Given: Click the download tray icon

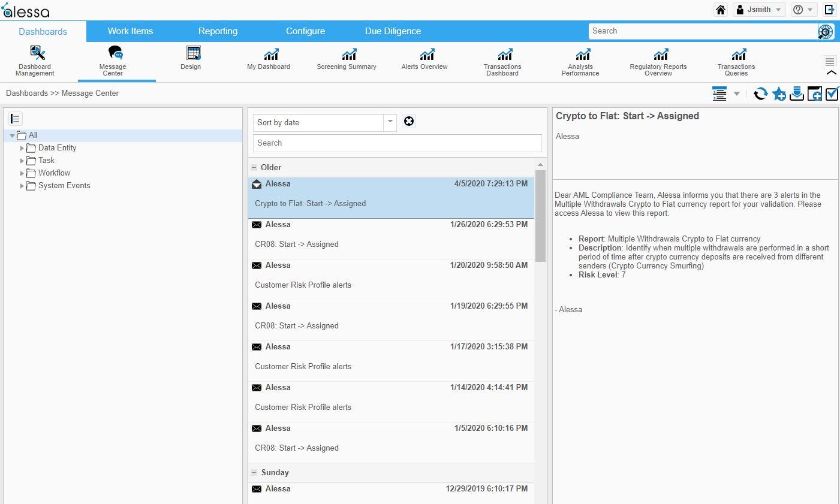Looking at the screenshot, I should 796,93.
